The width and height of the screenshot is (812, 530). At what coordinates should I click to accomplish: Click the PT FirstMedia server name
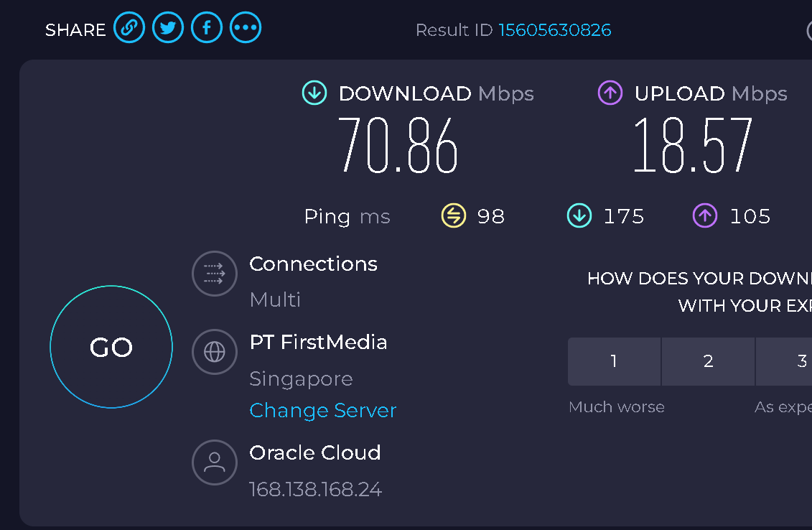318,343
